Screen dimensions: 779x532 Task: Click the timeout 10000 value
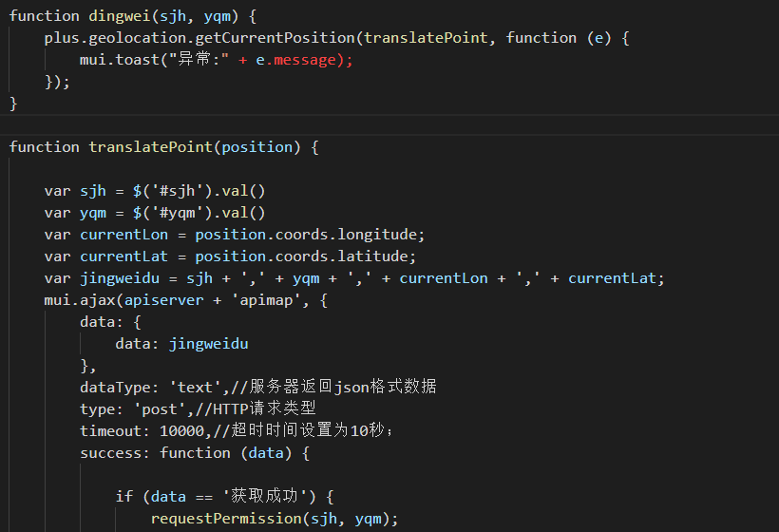(181, 431)
